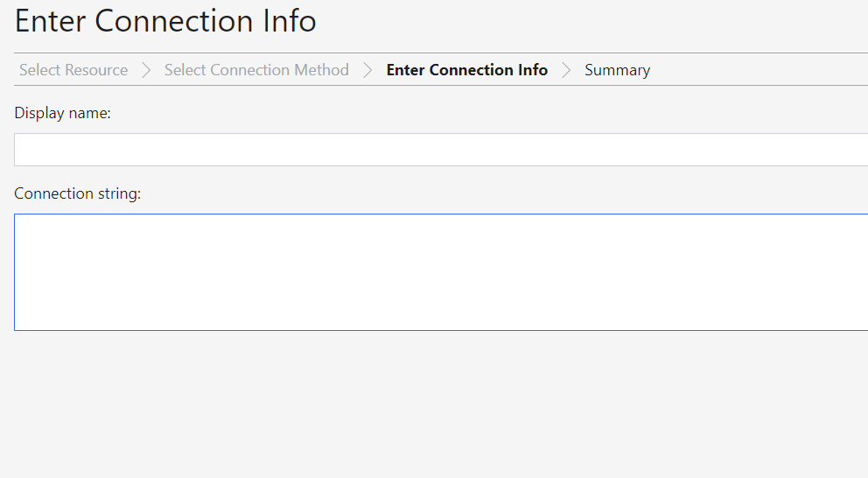Go back to the Select Resource step
868x478 pixels.
[x=73, y=70]
